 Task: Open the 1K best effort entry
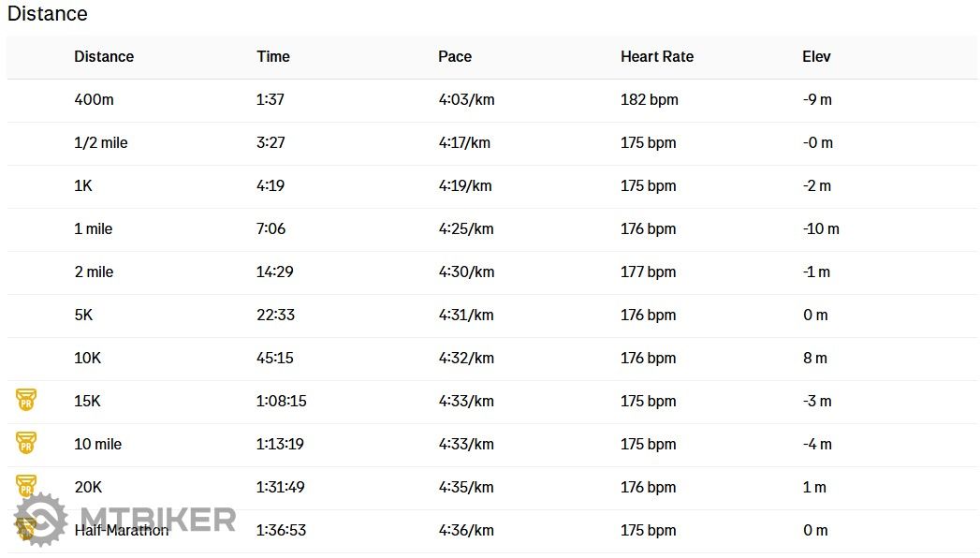pos(83,185)
